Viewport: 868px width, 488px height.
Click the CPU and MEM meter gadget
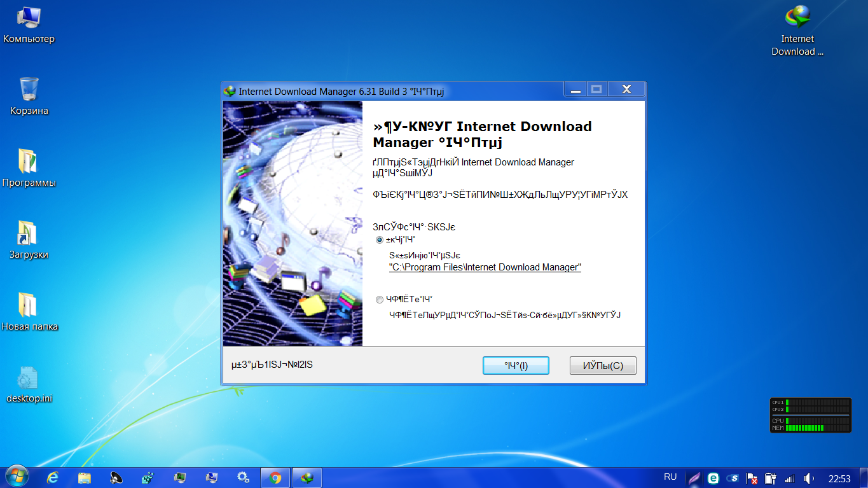click(x=810, y=415)
